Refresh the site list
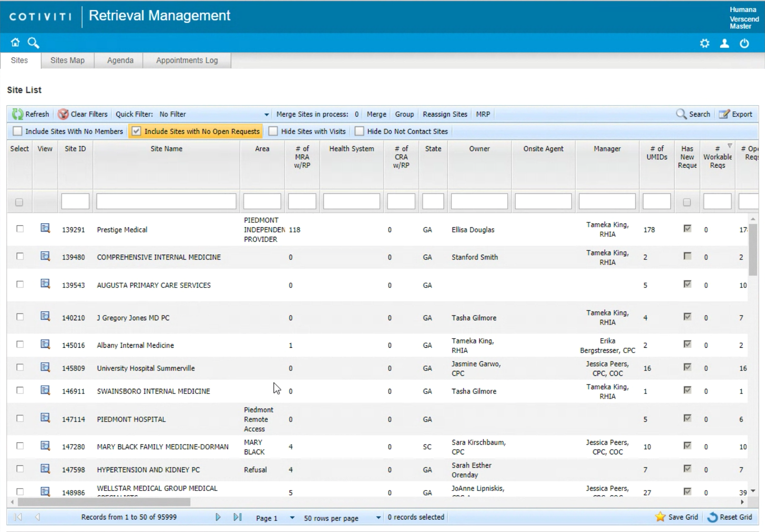This screenshot has width=765, height=532. tap(31, 114)
